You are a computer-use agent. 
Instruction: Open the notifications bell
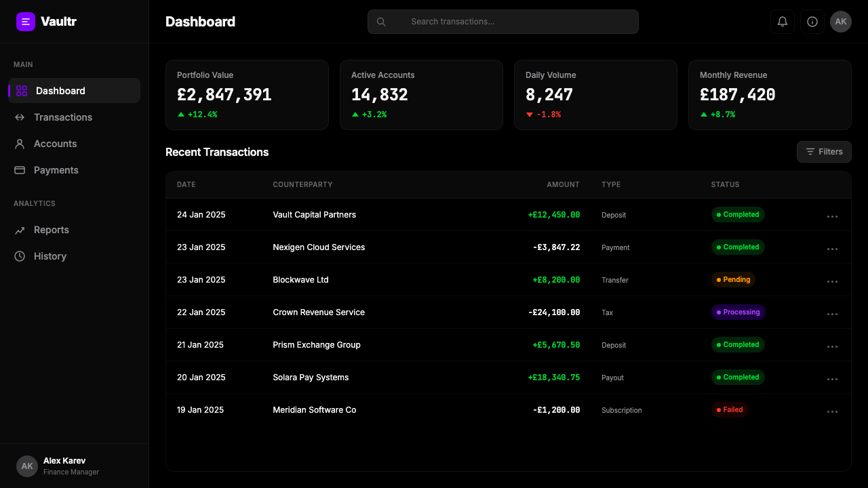(783, 22)
